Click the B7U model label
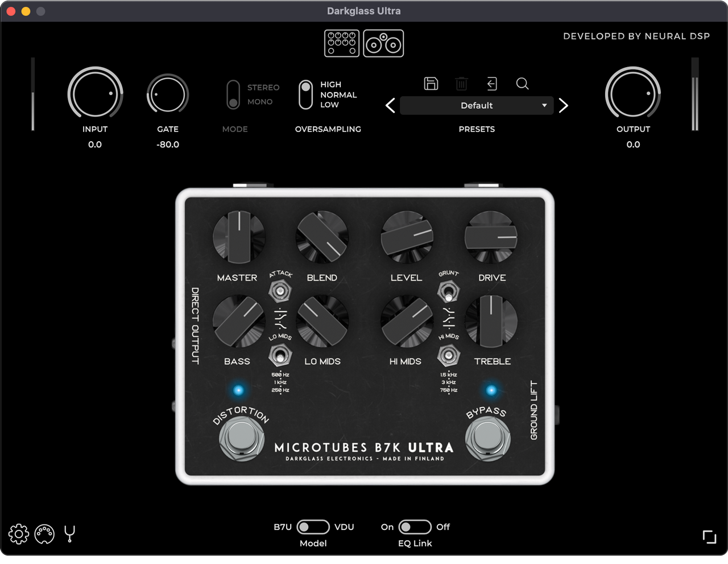Image resolution: width=728 pixels, height=564 pixels. tap(283, 527)
